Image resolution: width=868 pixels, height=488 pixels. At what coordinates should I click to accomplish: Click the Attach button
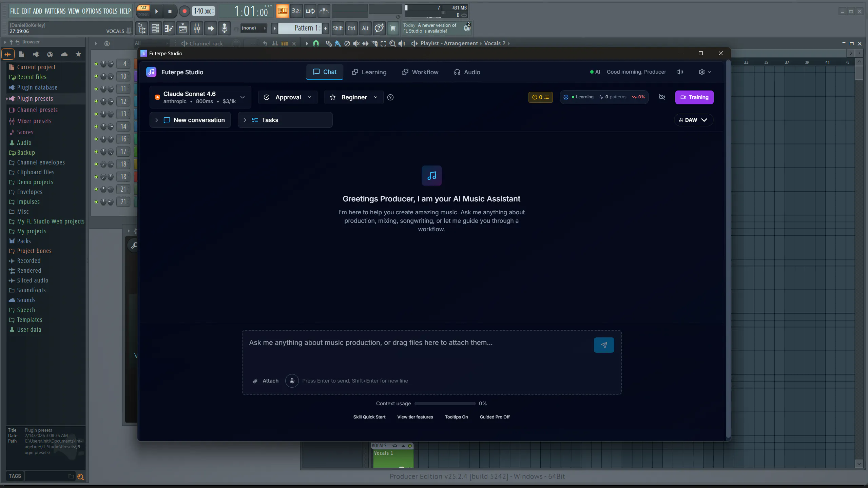(x=266, y=381)
